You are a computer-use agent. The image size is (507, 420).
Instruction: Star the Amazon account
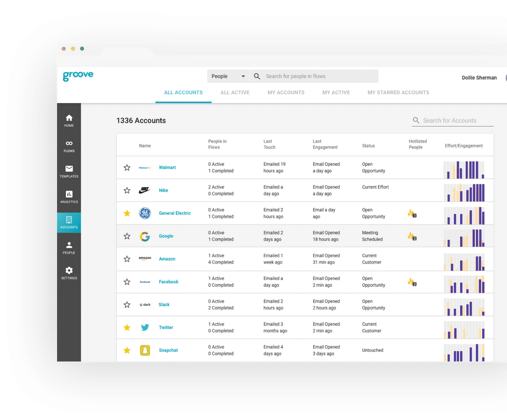pyautogui.click(x=127, y=259)
